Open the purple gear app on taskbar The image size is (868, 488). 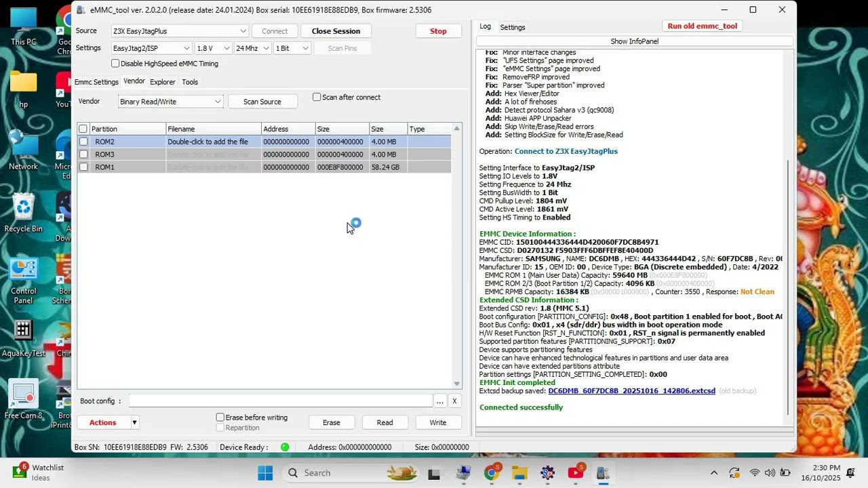point(547,472)
